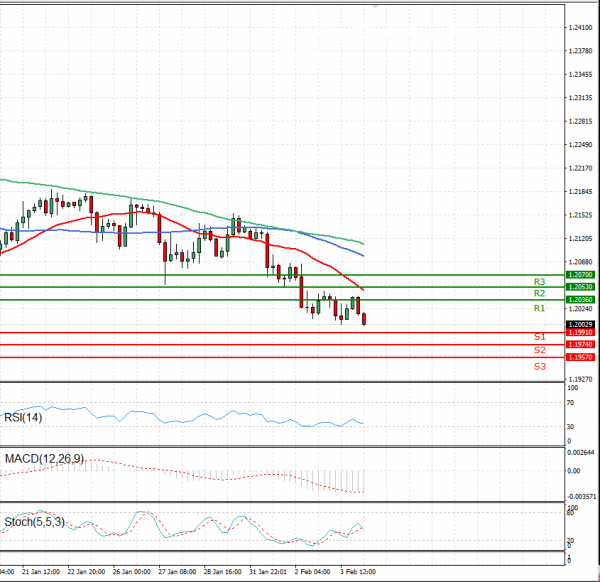
Task: Click the 1.22815 price axis value
Action: pyautogui.click(x=580, y=122)
